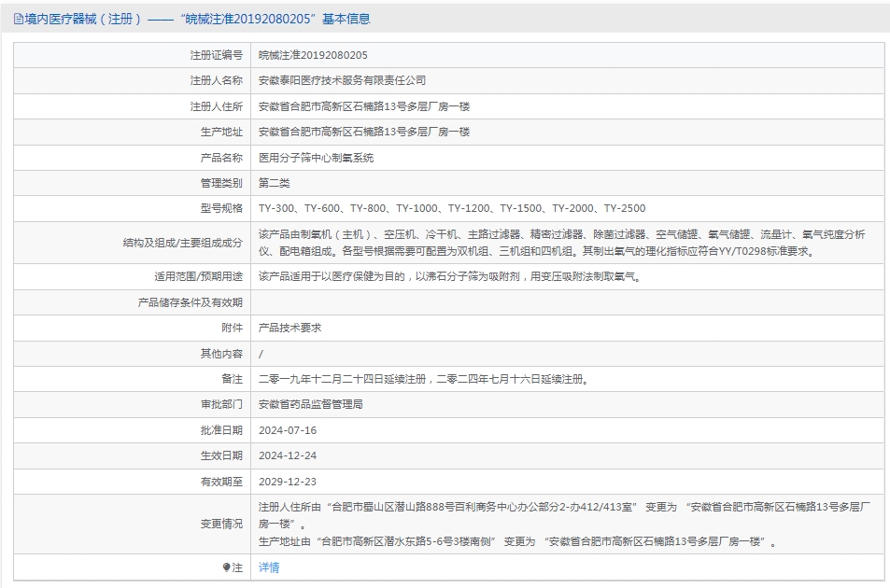890x588 pixels.
Task: Click the address value in the 生产地址 row
Action: [364, 133]
